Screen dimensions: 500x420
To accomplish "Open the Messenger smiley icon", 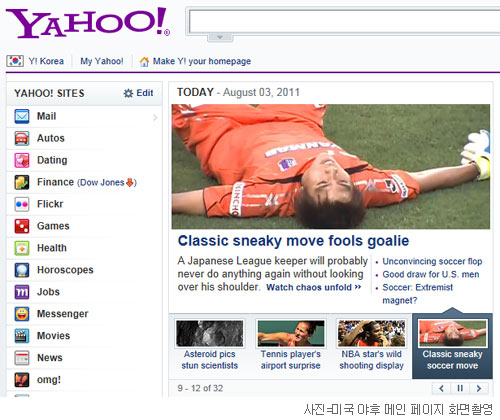I will (22, 314).
